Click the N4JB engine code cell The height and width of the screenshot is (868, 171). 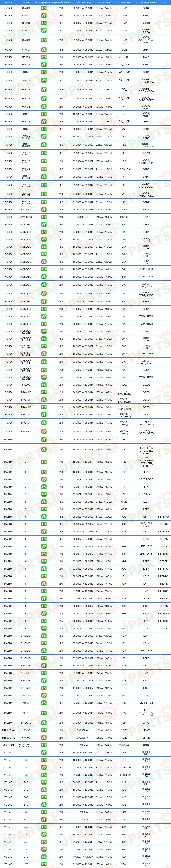click(146, 57)
